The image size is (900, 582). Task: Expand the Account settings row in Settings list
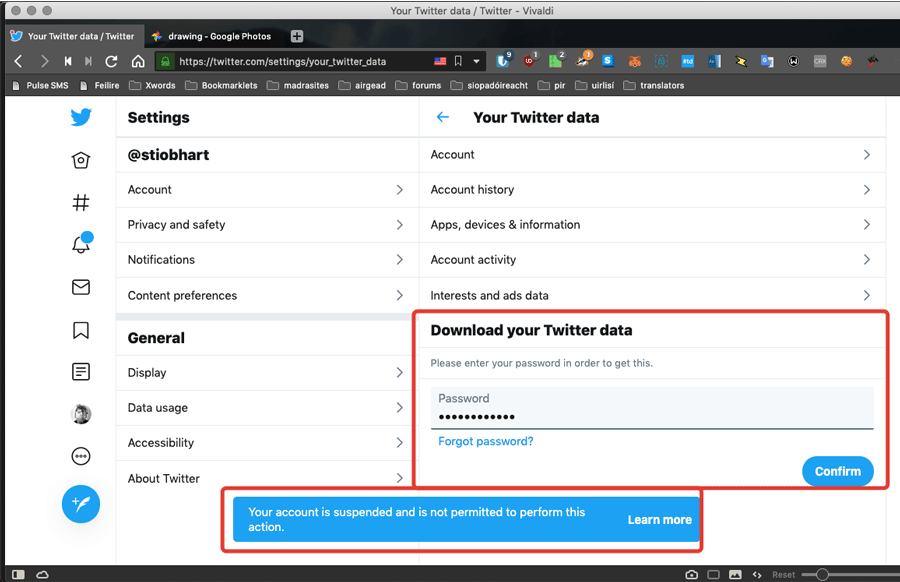pos(267,190)
